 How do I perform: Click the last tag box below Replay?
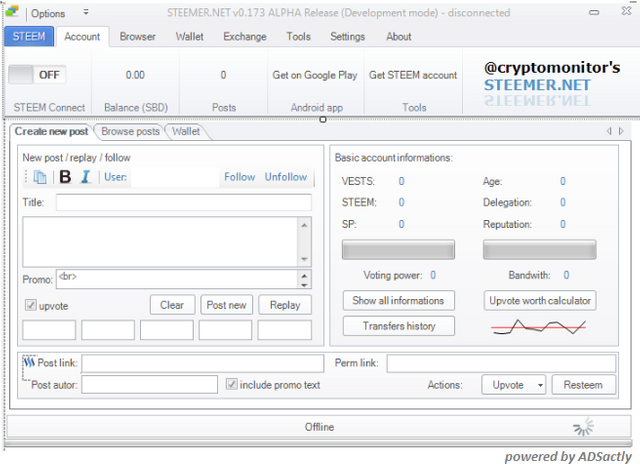pyautogui.click(x=284, y=330)
